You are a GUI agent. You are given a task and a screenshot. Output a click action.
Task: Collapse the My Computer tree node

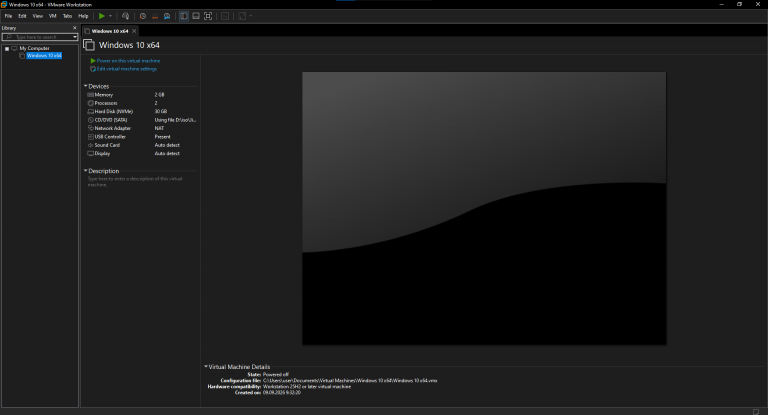coord(7,49)
